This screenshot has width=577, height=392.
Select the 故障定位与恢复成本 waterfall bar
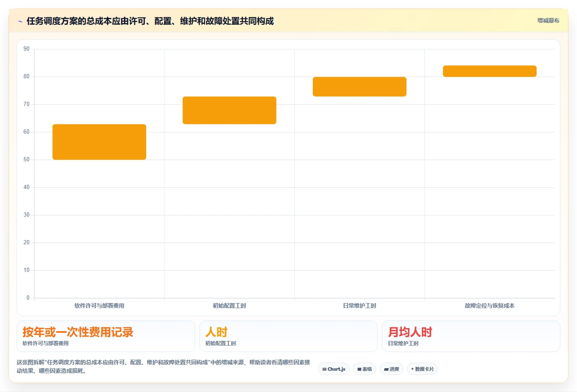pyautogui.click(x=490, y=71)
